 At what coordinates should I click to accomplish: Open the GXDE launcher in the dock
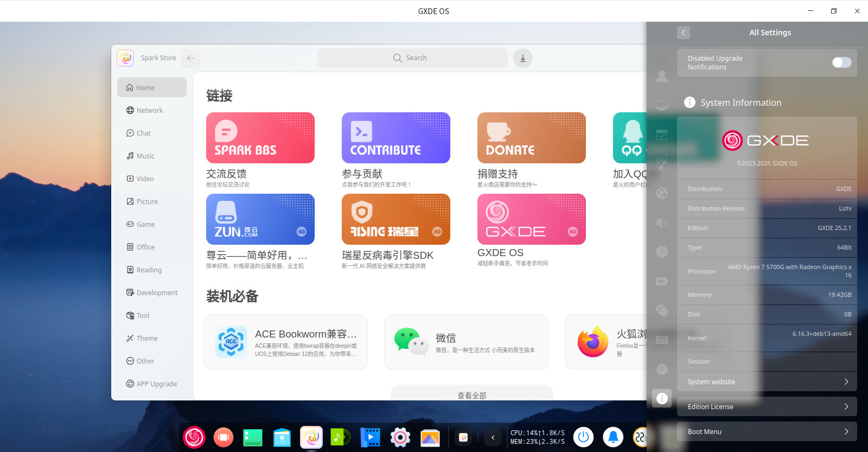pos(194,437)
